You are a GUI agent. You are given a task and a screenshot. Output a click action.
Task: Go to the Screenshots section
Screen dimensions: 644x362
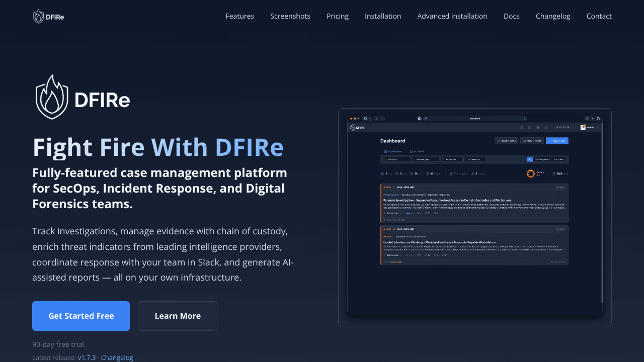290,16
